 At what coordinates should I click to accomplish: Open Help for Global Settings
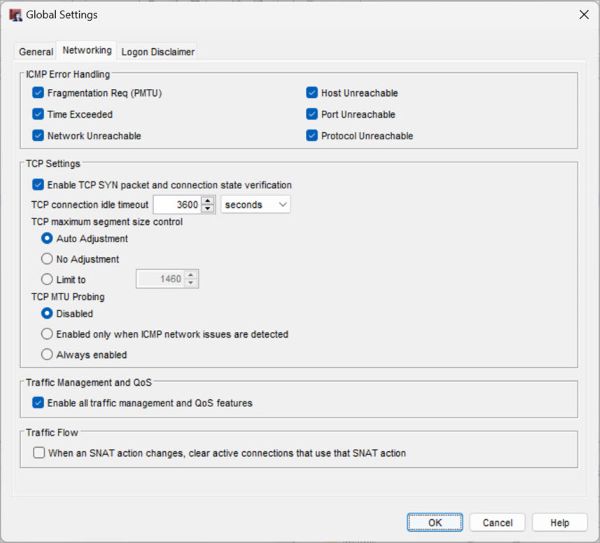[x=559, y=522]
